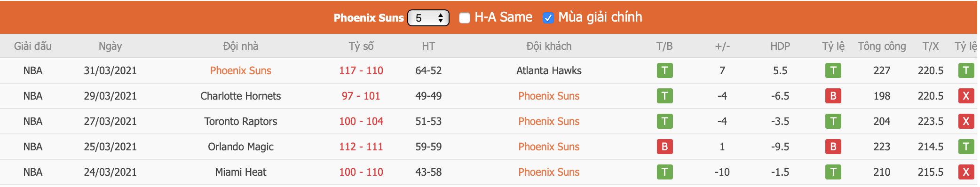Click green T badge in Atlanta Hawks T/B column
Viewport: 980px width, 187px height.
coord(664,70)
